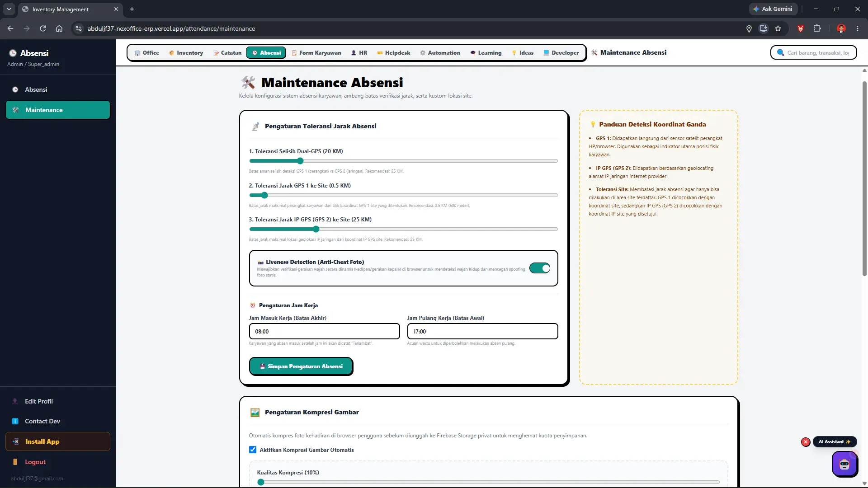The width and height of the screenshot is (868, 488).
Task: Switch to Automation tab
Action: [440, 52]
